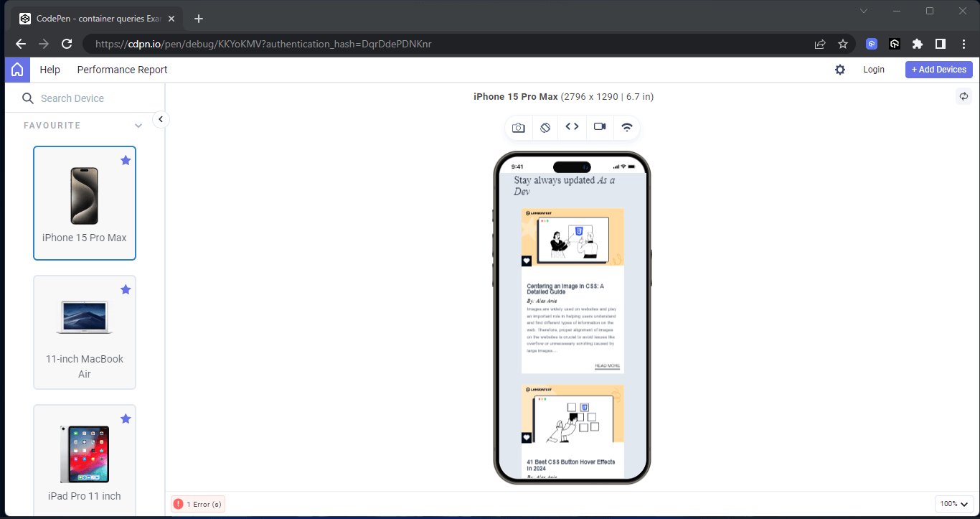Screen dimensions: 980x519
Task: Click the first article illustration image
Action: pyautogui.click(x=573, y=237)
